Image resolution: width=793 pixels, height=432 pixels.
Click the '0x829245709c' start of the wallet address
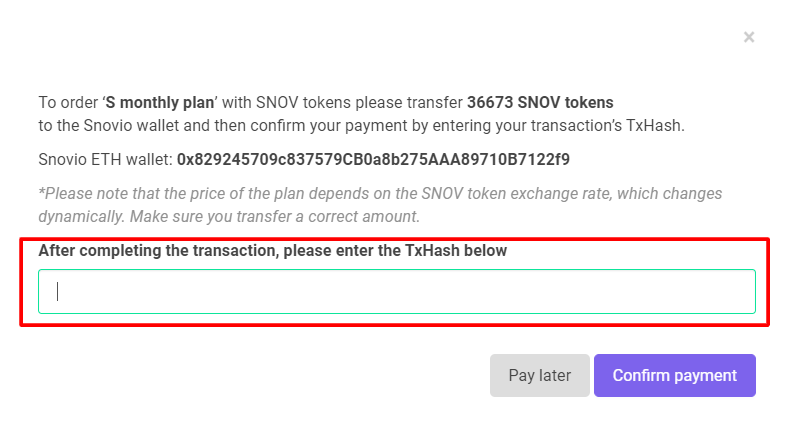[x=232, y=159]
